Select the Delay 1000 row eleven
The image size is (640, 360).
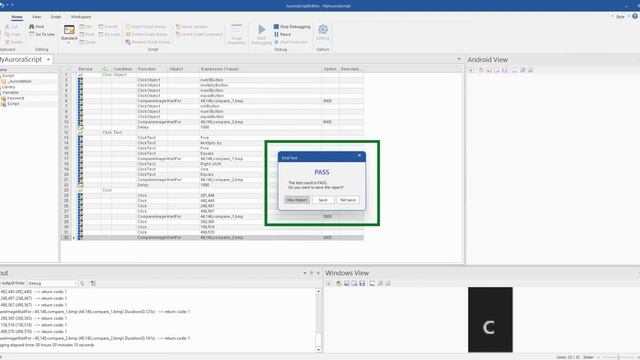pos(212,127)
